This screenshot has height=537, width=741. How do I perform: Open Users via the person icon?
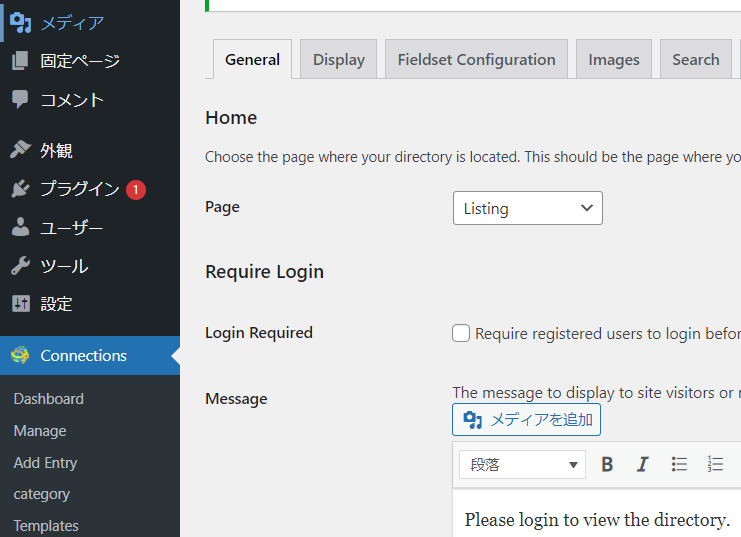(20, 227)
